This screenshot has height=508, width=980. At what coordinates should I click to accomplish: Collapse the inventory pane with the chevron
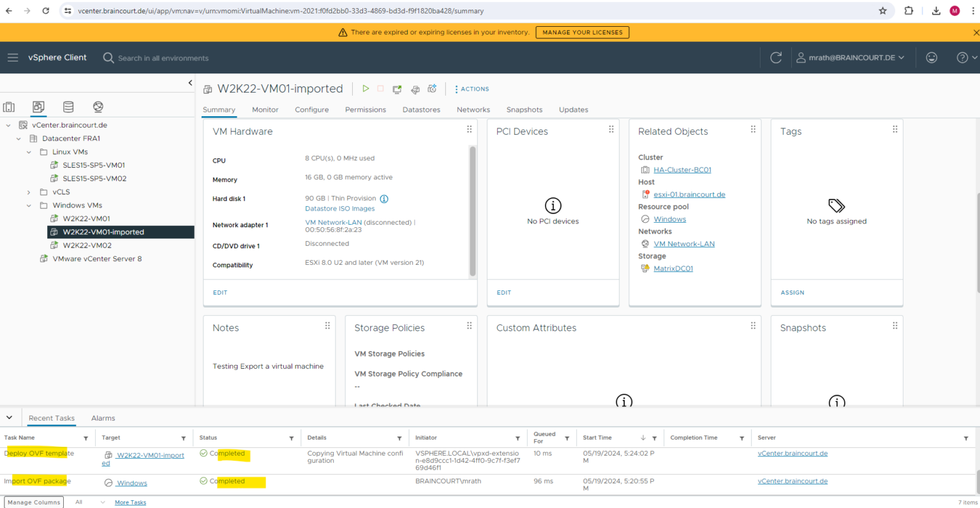pos(189,82)
